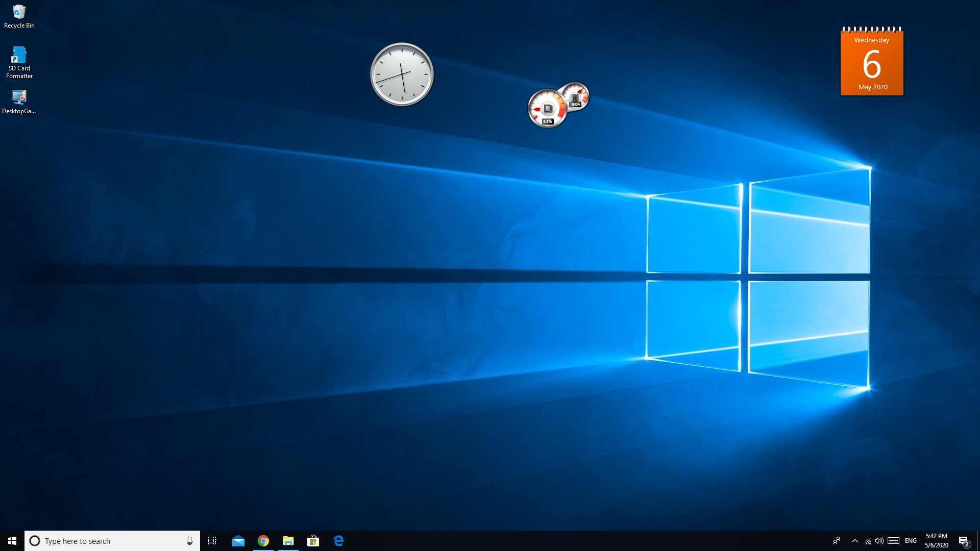Open the People icon in system tray
The width and height of the screenshot is (980, 551).
pyautogui.click(x=837, y=541)
